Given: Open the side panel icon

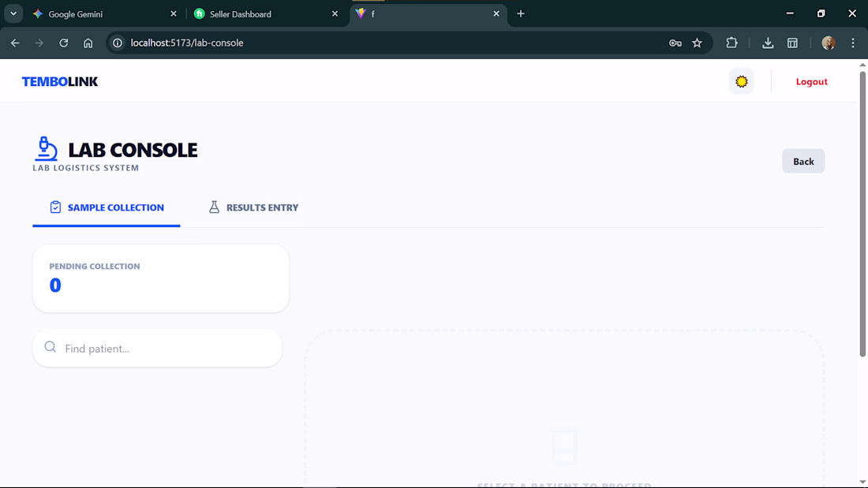Looking at the screenshot, I should (793, 43).
